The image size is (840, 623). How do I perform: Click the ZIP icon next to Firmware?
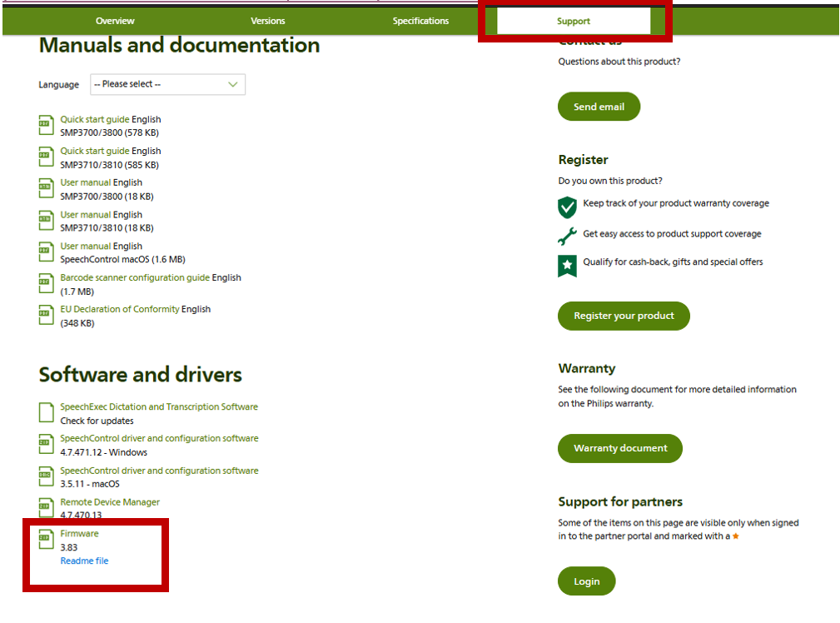[x=45, y=540]
